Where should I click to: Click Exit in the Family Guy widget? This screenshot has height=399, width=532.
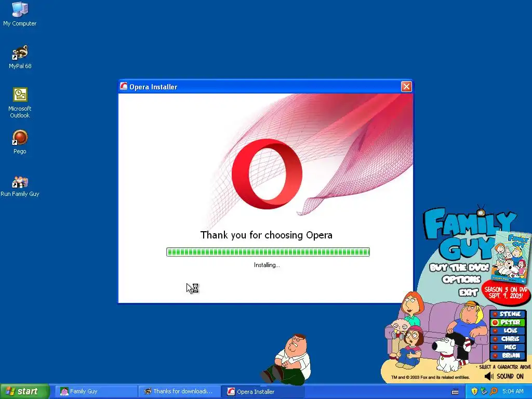point(468,292)
